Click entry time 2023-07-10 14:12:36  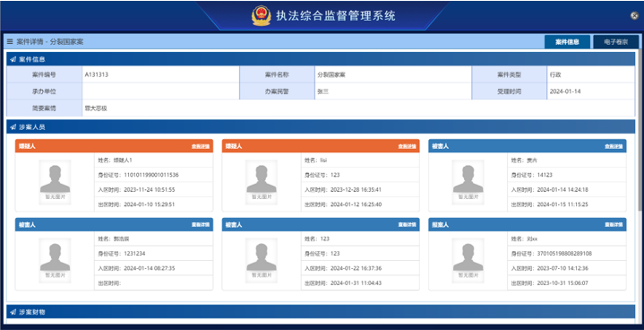tap(562, 268)
